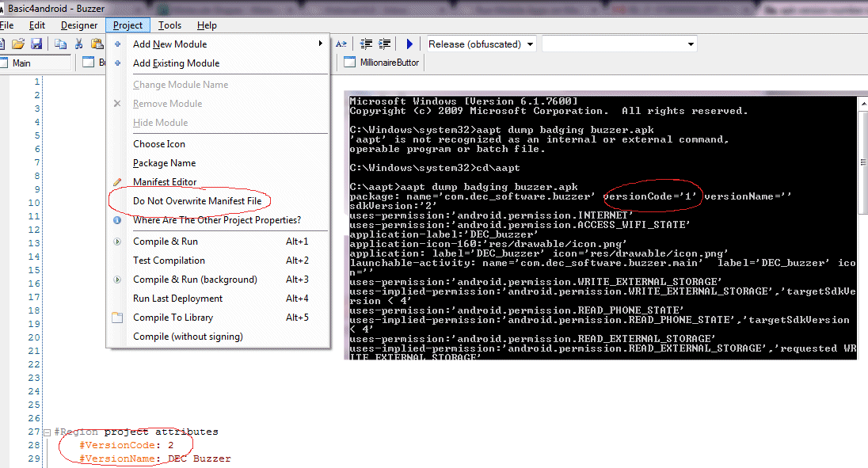
Task: Close the open Project menu
Action: click(x=128, y=25)
